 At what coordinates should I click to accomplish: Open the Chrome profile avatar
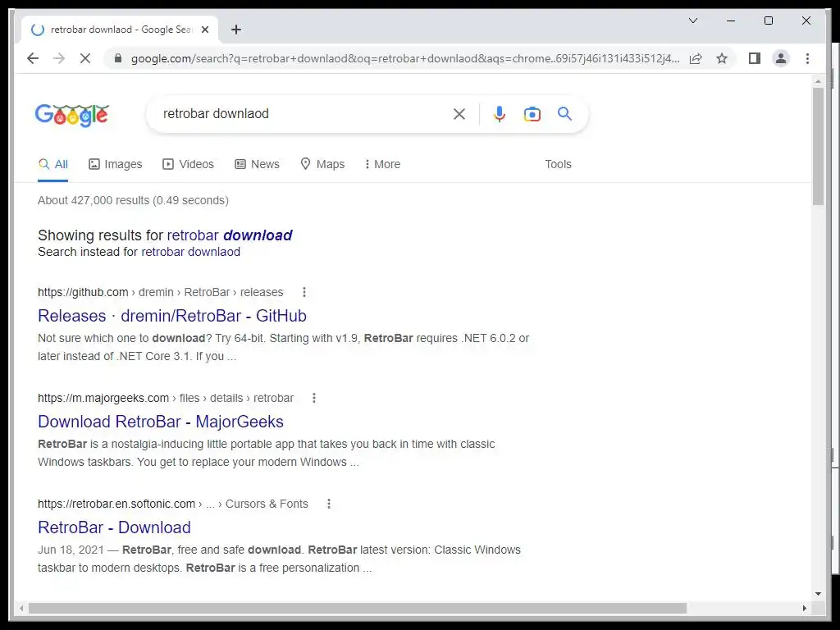click(x=781, y=58)
